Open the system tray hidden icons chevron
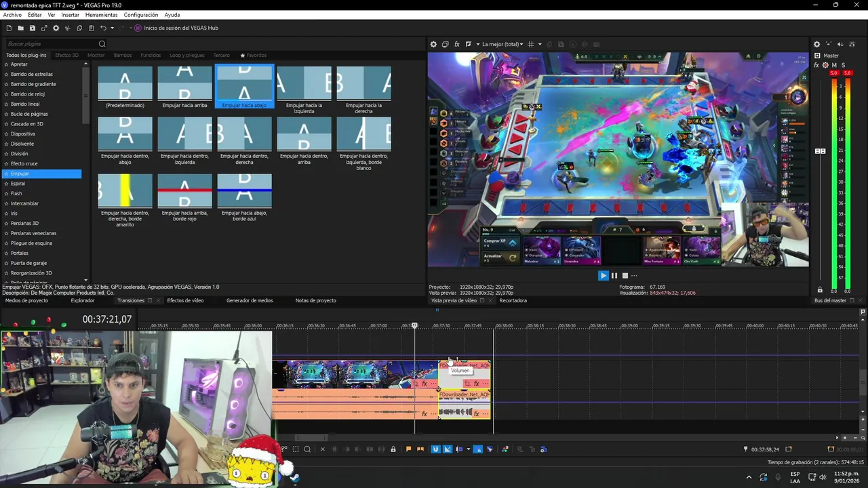The height and width of the screenshot is (488, 868). point(749,477)
